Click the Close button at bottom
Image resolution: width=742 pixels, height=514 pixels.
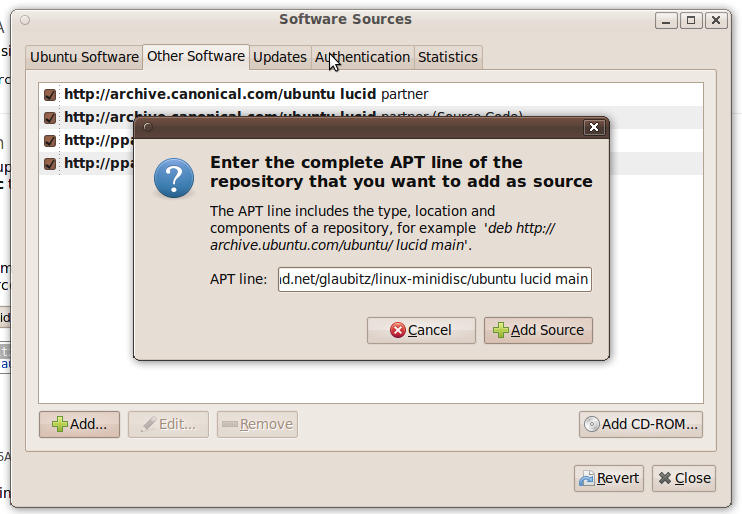683,478
